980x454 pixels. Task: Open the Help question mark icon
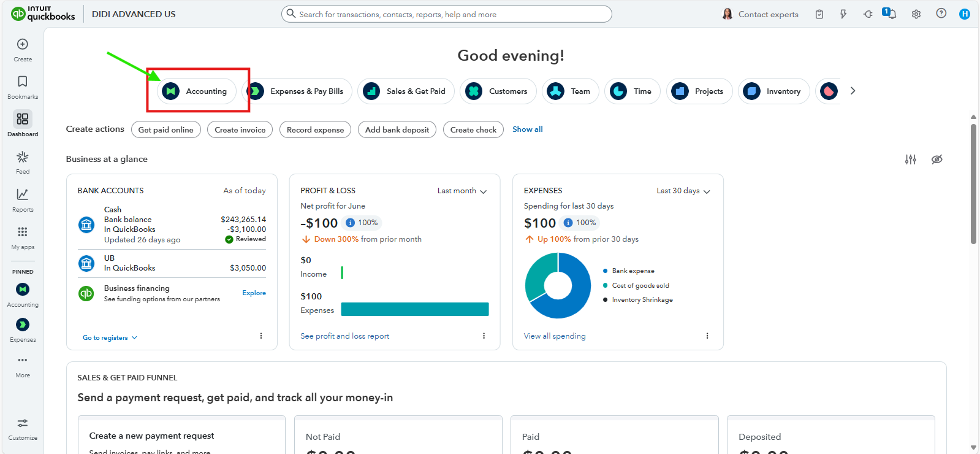click(x=941, y=13)
